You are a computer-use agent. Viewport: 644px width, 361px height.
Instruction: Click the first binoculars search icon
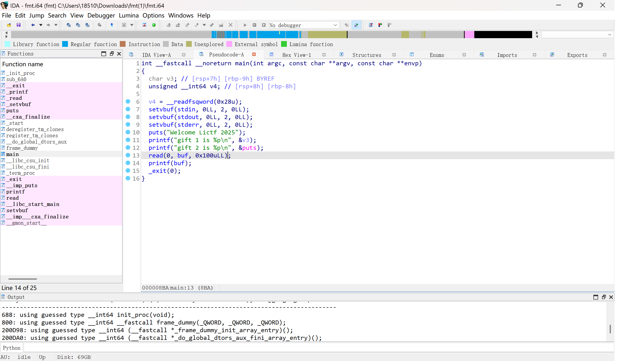(x=68, y=25)
